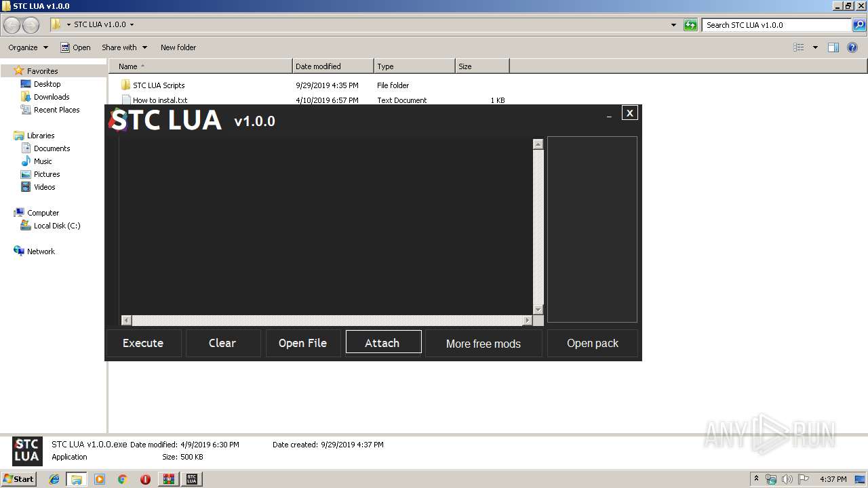Clear the script editor with Clear button
868x488 pixels.
click(222, 343)
